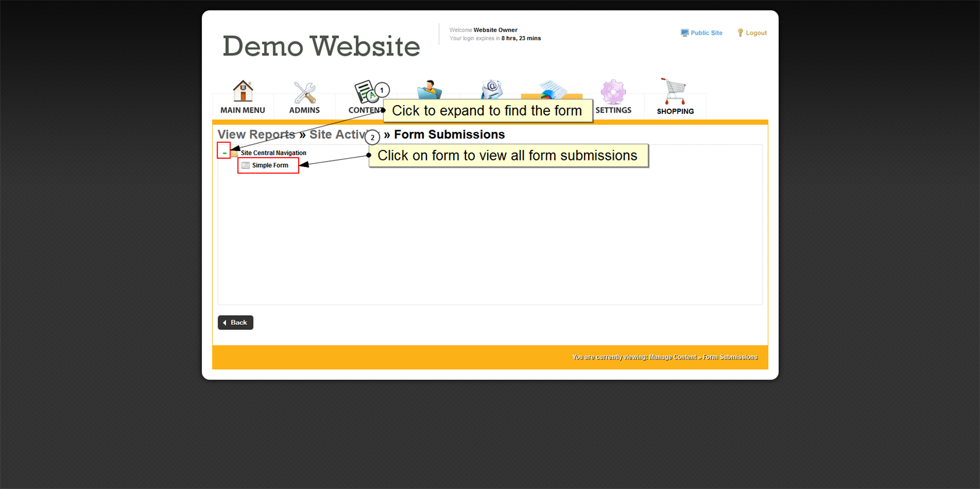Click the user folder icon in navigation
980x489 pixels.
(x=429, y=90)
